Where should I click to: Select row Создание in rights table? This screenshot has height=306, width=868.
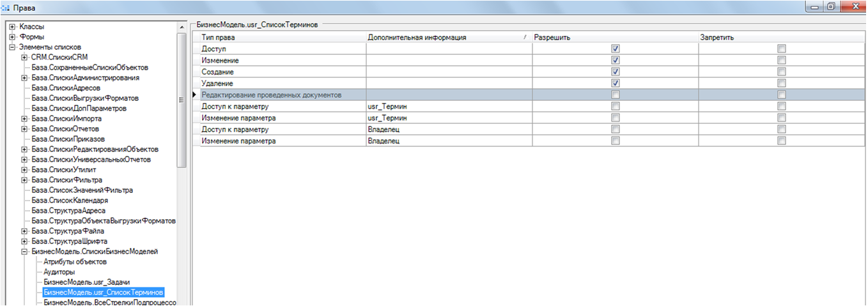pyautogui.click(x=281, y=72)
